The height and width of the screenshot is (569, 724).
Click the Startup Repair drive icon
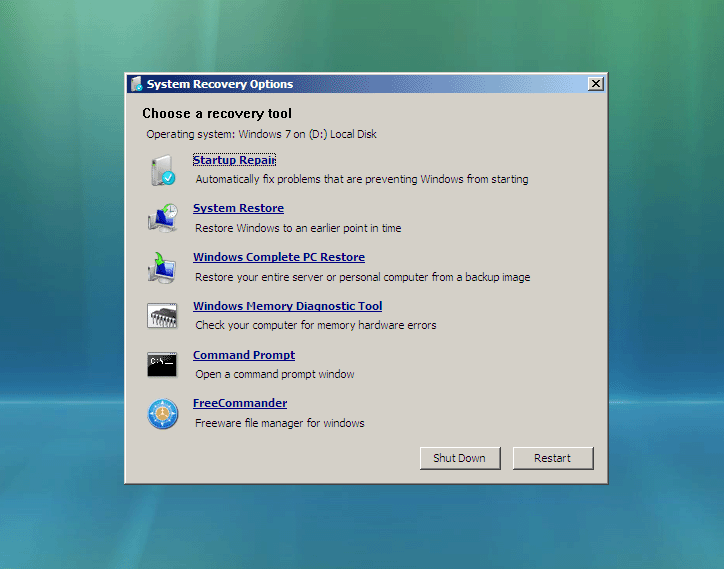click(x=163, y=170)
